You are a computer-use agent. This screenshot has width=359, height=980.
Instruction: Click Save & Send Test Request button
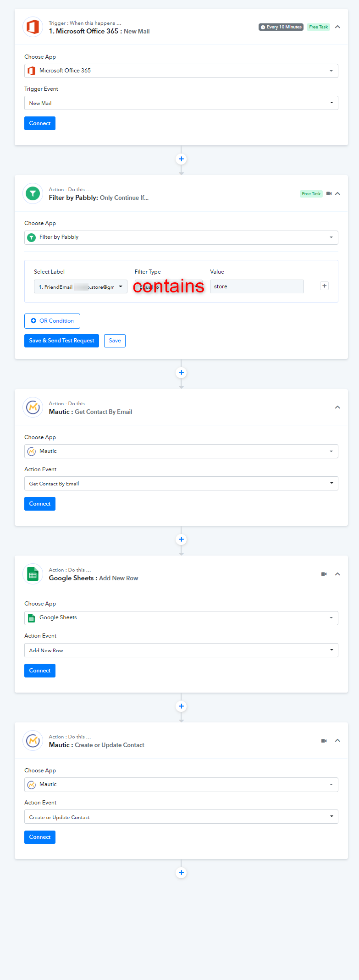click(x=61, y=341)
